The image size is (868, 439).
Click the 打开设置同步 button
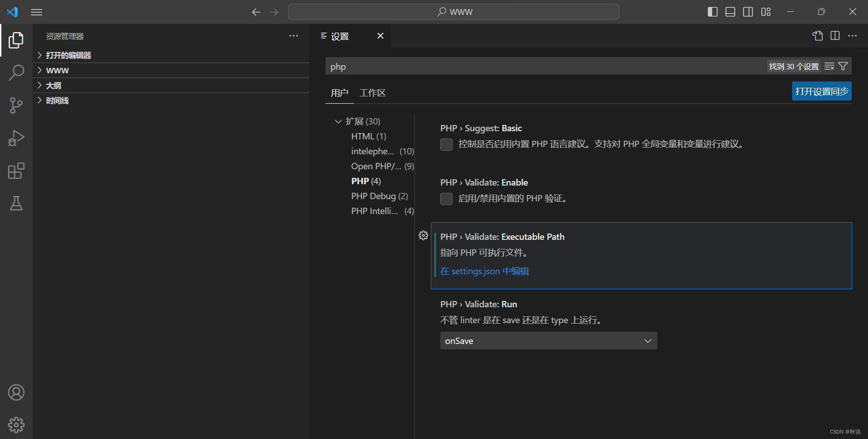(822, 91)
